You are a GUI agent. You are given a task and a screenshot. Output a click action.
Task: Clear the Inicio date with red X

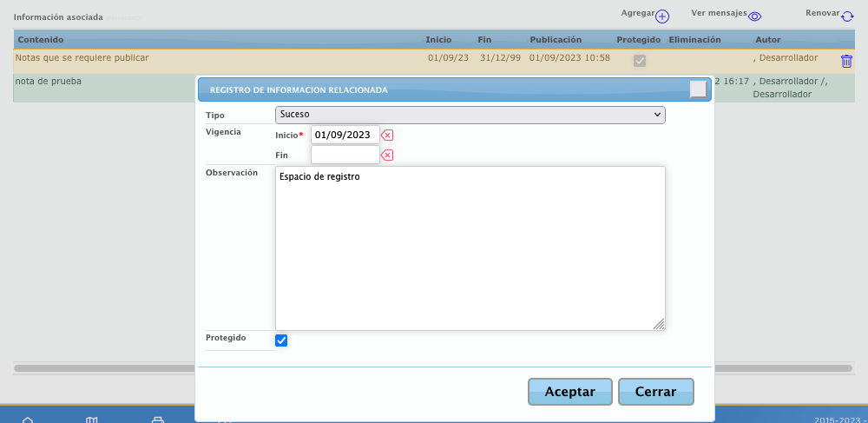388,135
